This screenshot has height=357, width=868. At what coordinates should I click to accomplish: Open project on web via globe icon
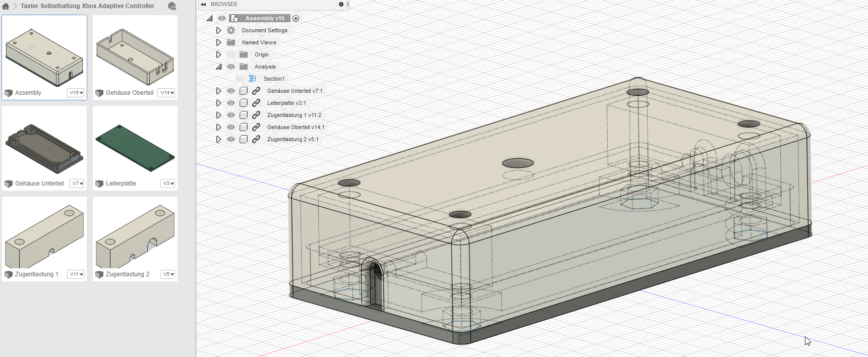click(x=172, y=6)
